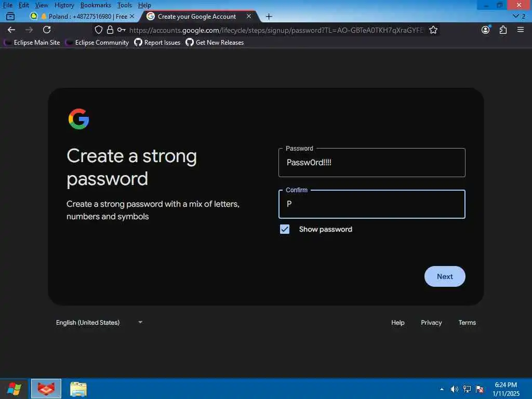The height and width of the screenshot is (399, 532).
Task: Click the forward navigation arrow
Action: [x=29, y=30]
